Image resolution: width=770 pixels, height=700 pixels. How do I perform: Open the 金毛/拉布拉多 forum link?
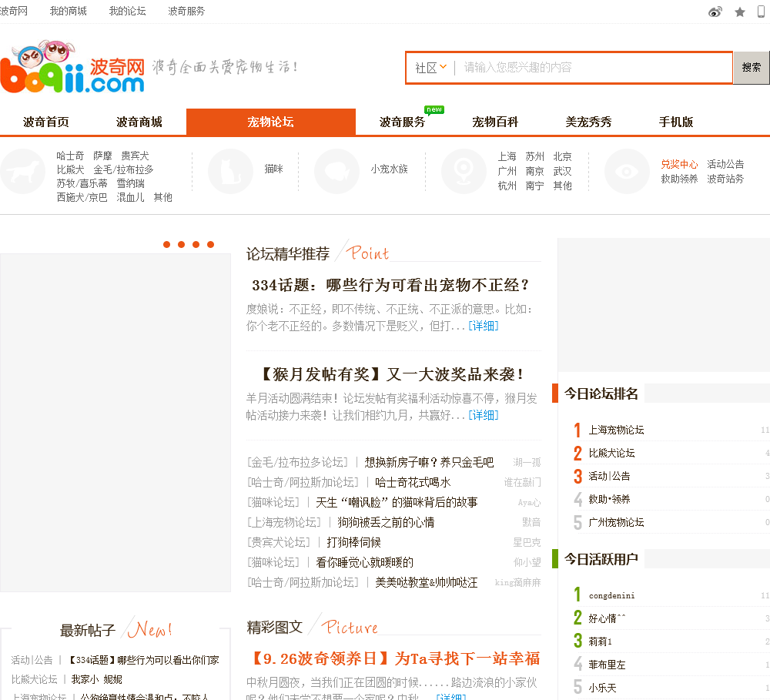pyautogui.click(x=124, y=169)
